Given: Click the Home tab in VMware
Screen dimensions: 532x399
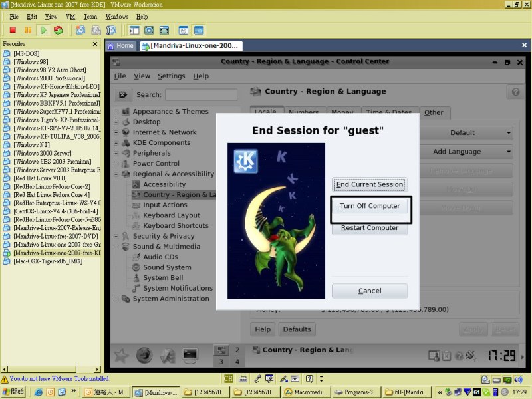Looking at the screenshot, I should tap(121, 46).
